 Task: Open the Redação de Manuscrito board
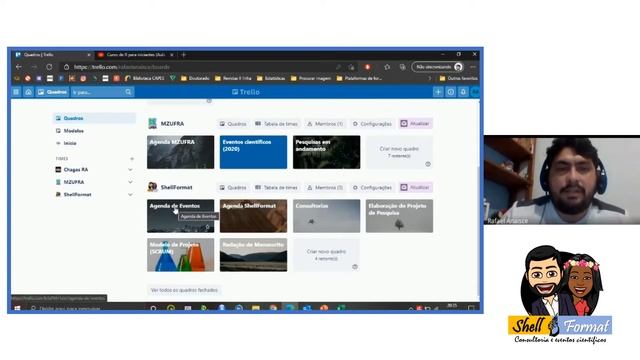(253, 255)
